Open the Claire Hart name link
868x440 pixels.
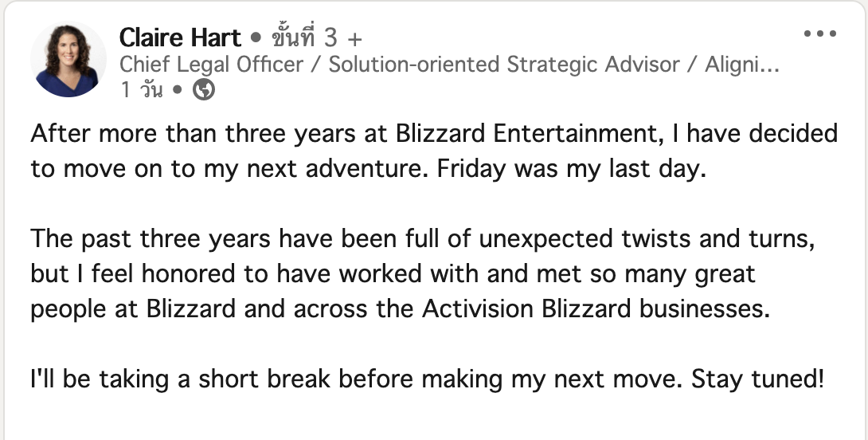181,37
